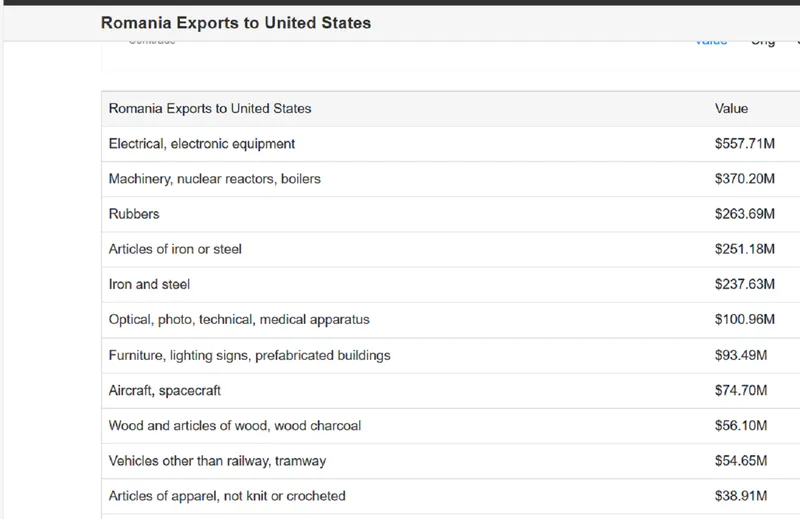Click the Electrical, electronic equipment row label
The height and width of the screenshot is (519, 800).
click(202, 144)
